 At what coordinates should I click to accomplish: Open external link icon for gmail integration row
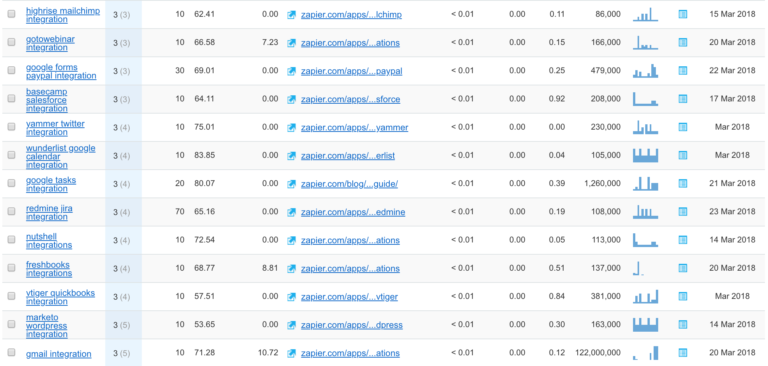click(291, 353)
